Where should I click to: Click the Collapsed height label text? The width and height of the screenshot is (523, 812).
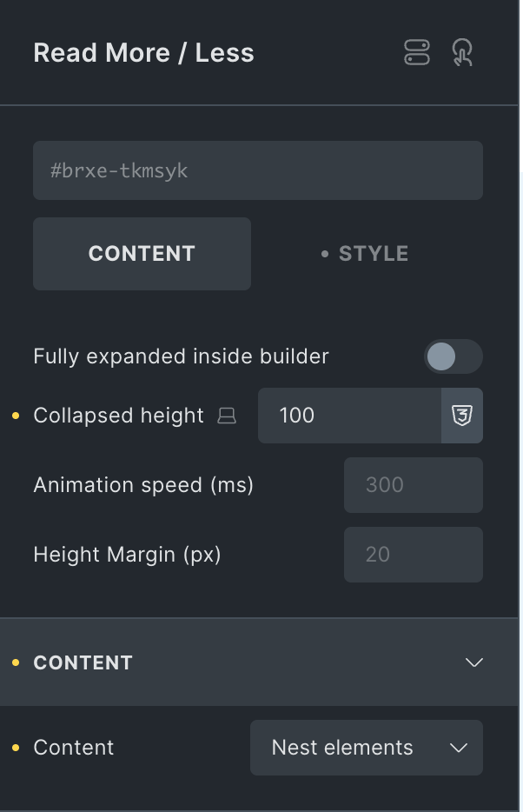click(118, 416)
